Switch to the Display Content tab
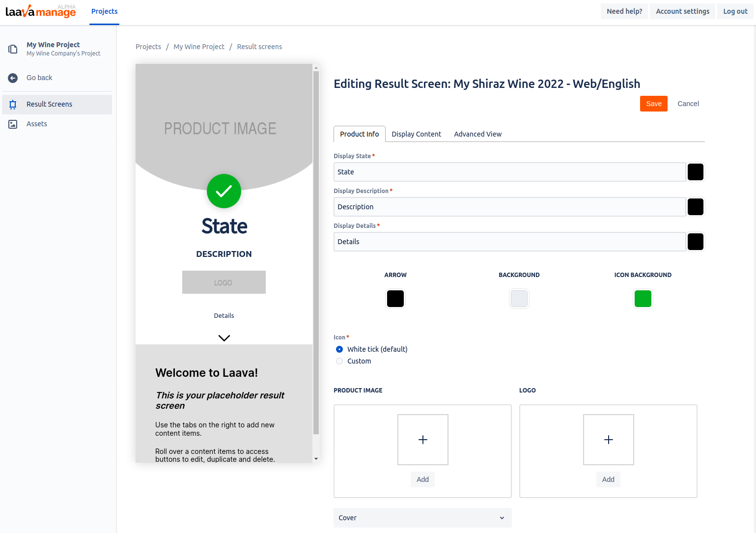 point(416,134)
